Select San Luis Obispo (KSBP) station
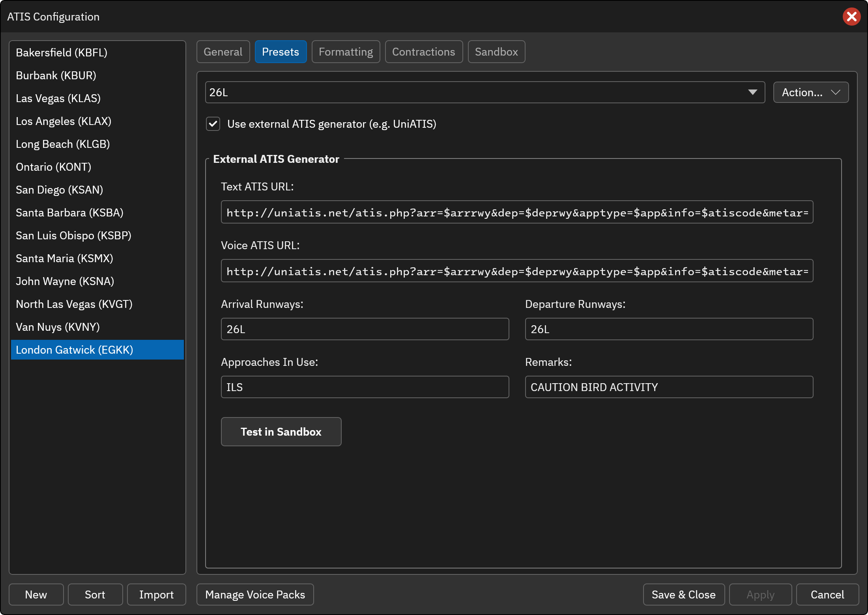Image resolution: width=868 pixels, height=615 pixels. pyautogui.click(x=97, y=235)
